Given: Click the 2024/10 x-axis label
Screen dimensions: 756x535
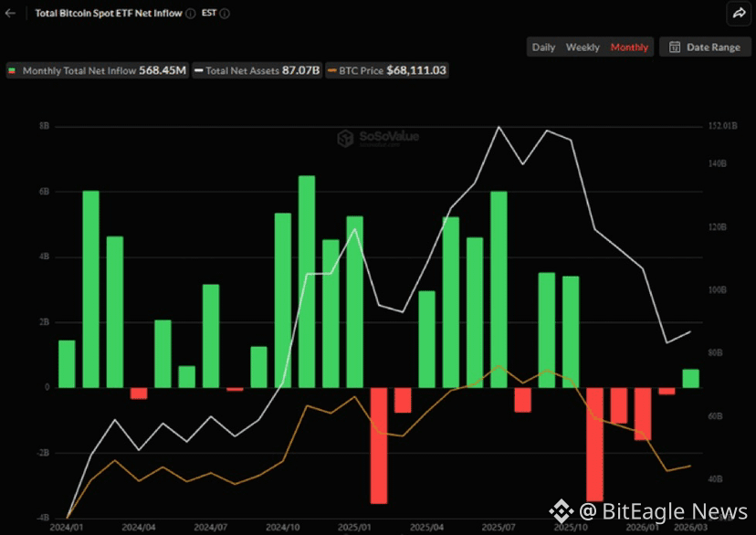Looking at the screenshot, I should click(282, 528).
